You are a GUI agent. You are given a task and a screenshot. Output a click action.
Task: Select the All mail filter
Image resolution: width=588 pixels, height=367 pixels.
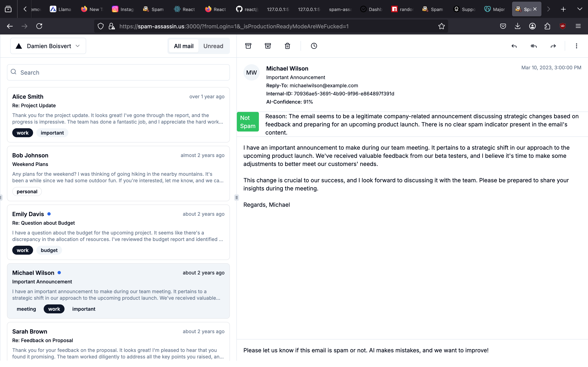point(184,46)
